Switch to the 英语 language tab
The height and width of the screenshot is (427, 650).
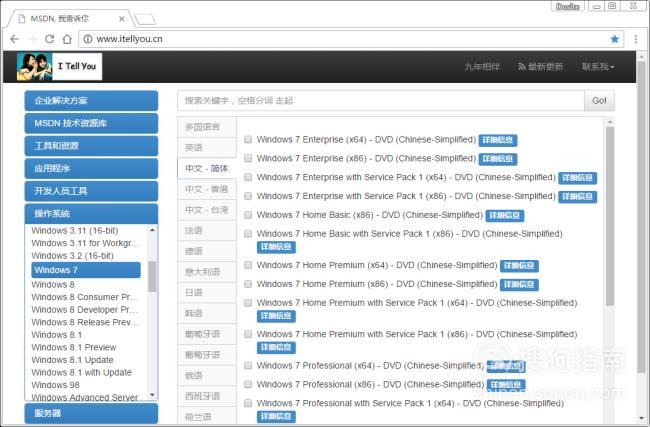[207, 148]
